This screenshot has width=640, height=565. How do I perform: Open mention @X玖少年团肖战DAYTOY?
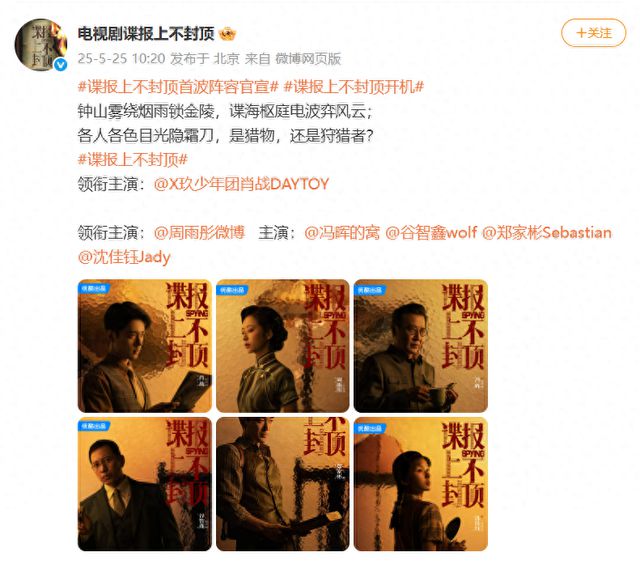pyautogui.click(x=242, y=184)
